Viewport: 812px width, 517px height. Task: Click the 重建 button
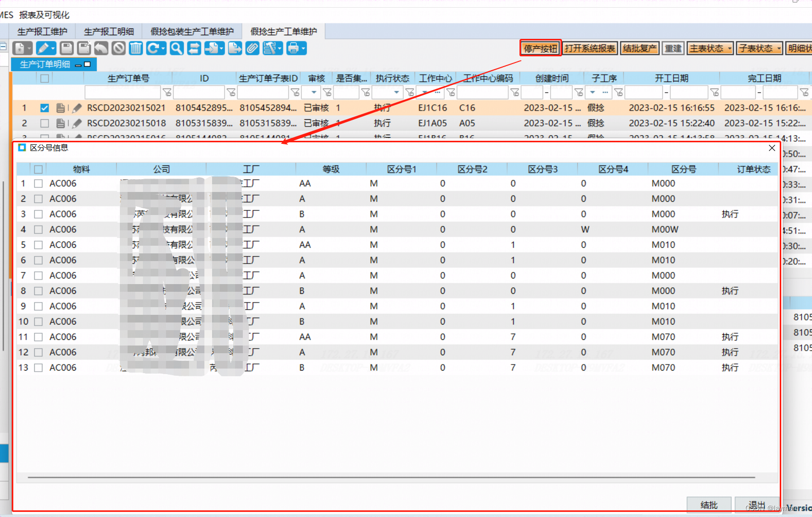[x=673, y=48]
